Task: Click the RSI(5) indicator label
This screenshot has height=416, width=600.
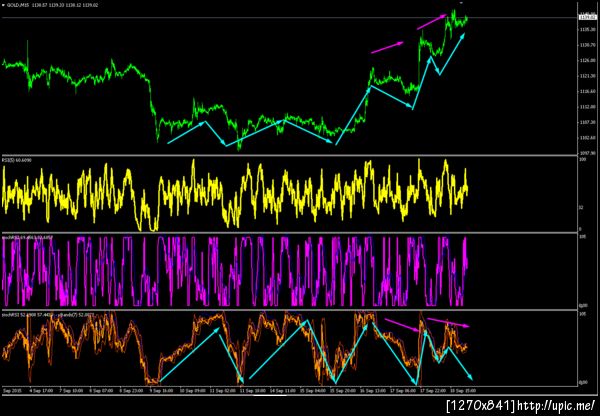Action: click(x=15, y=158)
